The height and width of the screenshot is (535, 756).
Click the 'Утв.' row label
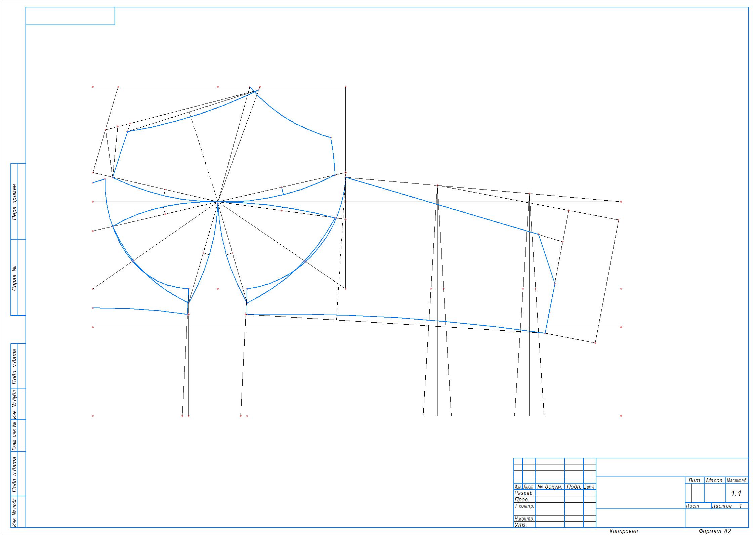coord(520,525)
